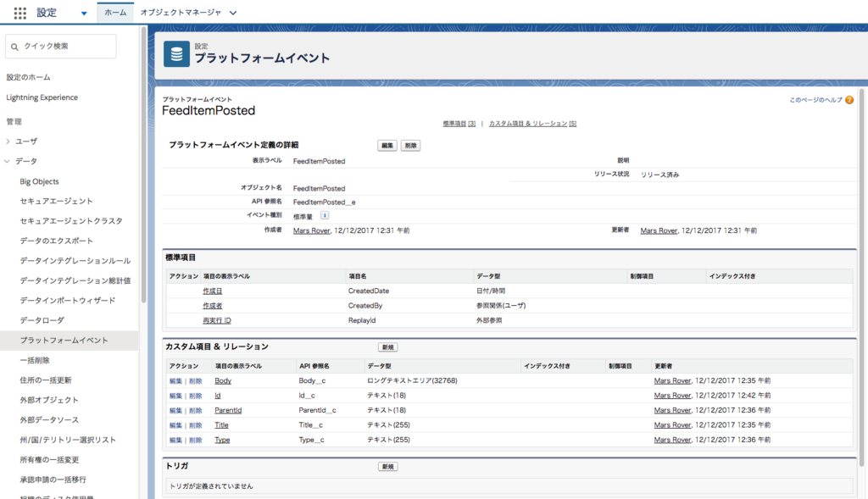Click the 編集 button for event definition
Viewport: 868px width, 499px height.
pos(387,146)
